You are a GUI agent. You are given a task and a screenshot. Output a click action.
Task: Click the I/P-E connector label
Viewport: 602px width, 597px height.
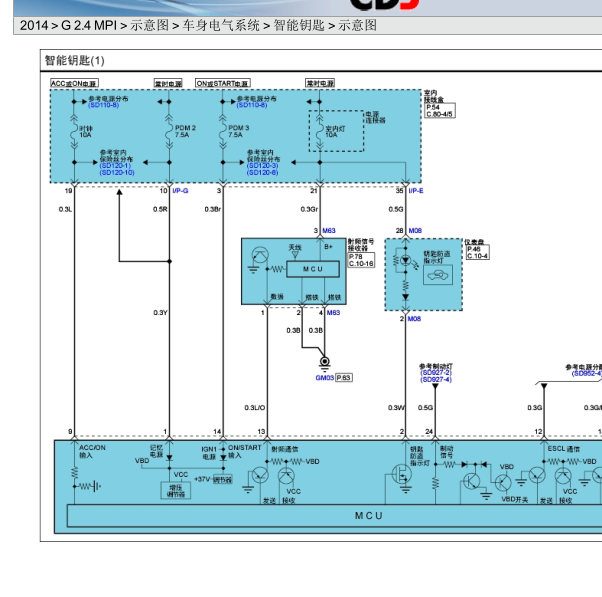[416, 191]
